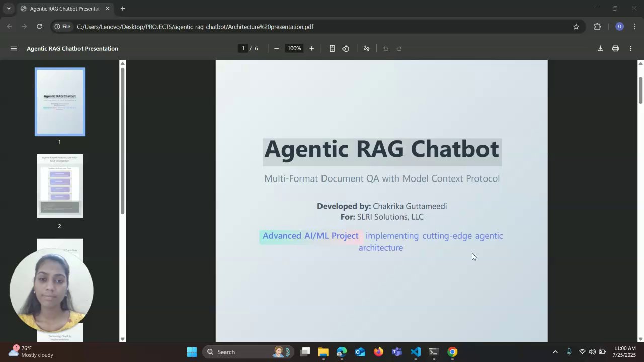Select page 2 thumbnail in sidebar
Viewport: 644px width, 362px height.
click(60, 186)
